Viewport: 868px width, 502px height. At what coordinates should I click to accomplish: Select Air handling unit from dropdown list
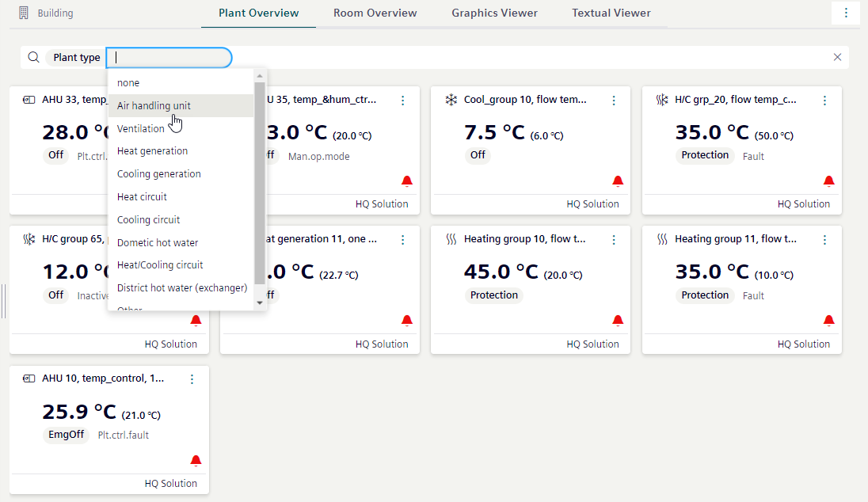154,105
